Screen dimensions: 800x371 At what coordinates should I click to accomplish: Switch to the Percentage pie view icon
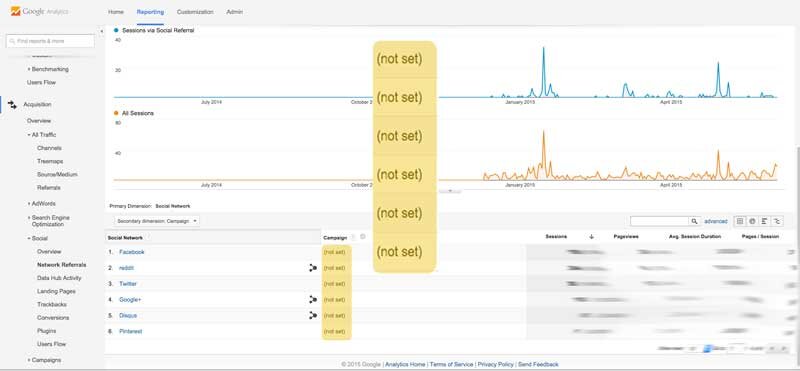(752, 221)
